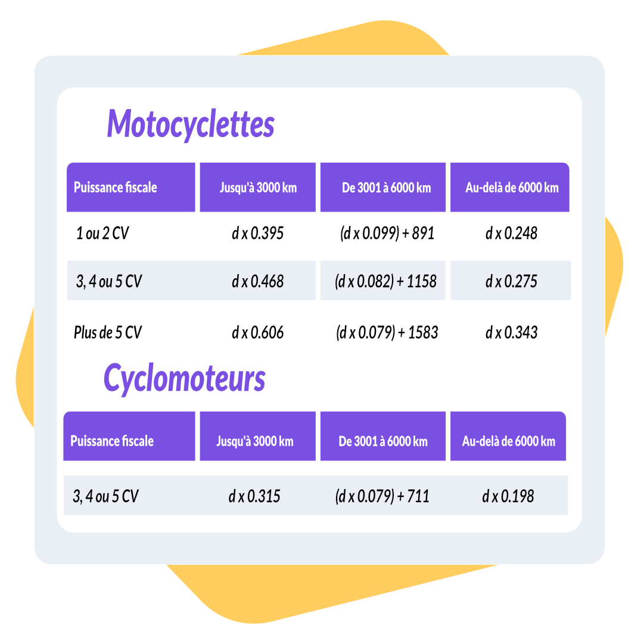Click Au-delà de 6000 km header under Motocyclettes
The width and height of the screenshot is (644, 644).
coord(512,188)
